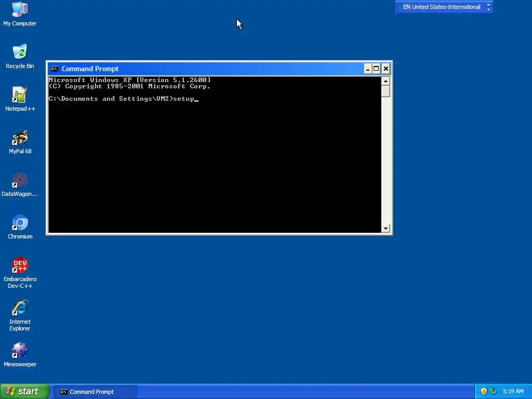This screenshot has height=399, width=532.
Task: Select the Internet Explorer shortcut
Action: point(20,315)
